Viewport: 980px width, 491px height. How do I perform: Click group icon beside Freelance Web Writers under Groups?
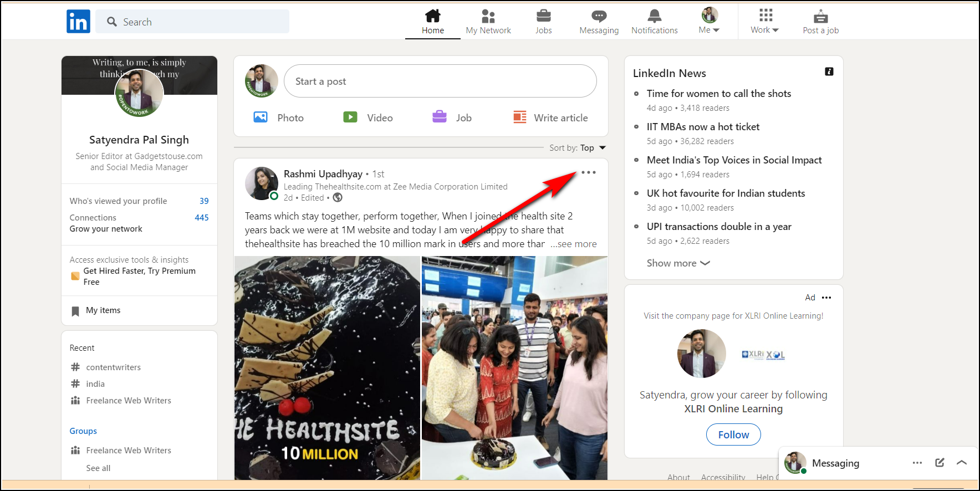pos(75,450)
